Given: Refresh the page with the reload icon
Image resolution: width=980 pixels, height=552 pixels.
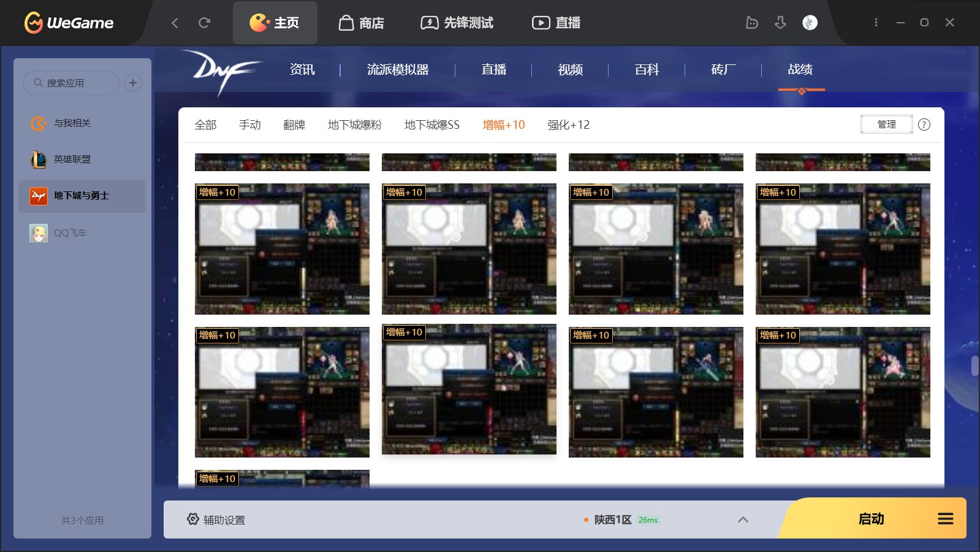Looking at the screenshot, I should (x=205, y=23).
